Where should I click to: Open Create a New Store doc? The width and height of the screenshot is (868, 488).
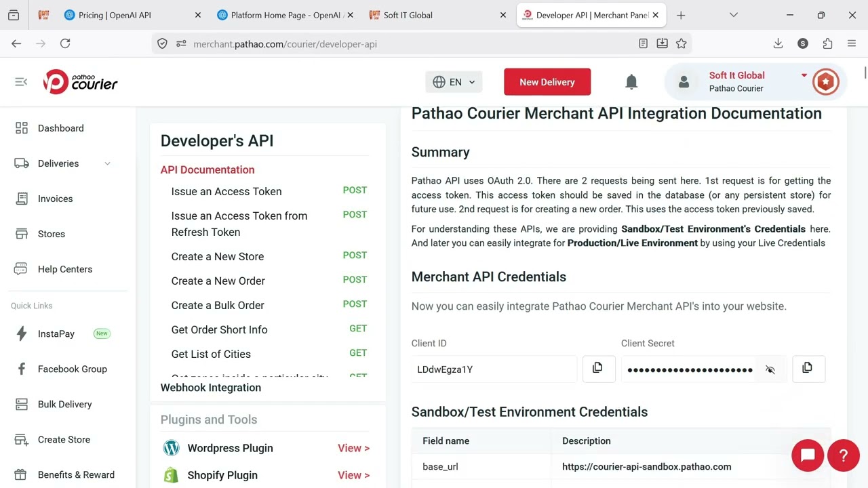point(218,256)
